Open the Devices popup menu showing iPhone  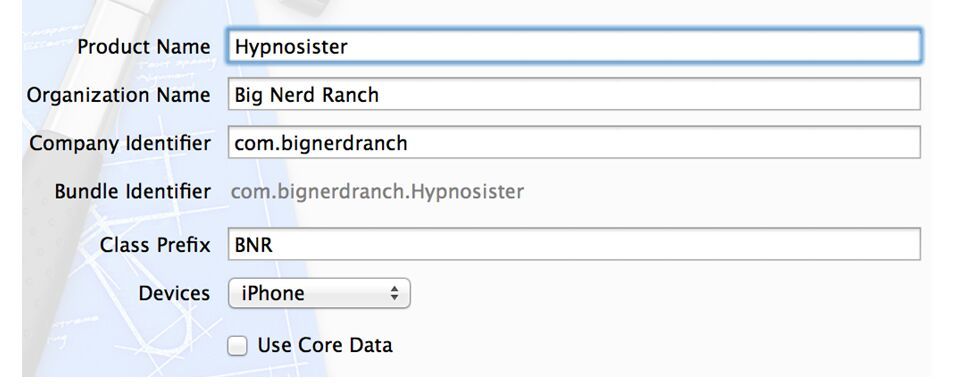point(319,293)
